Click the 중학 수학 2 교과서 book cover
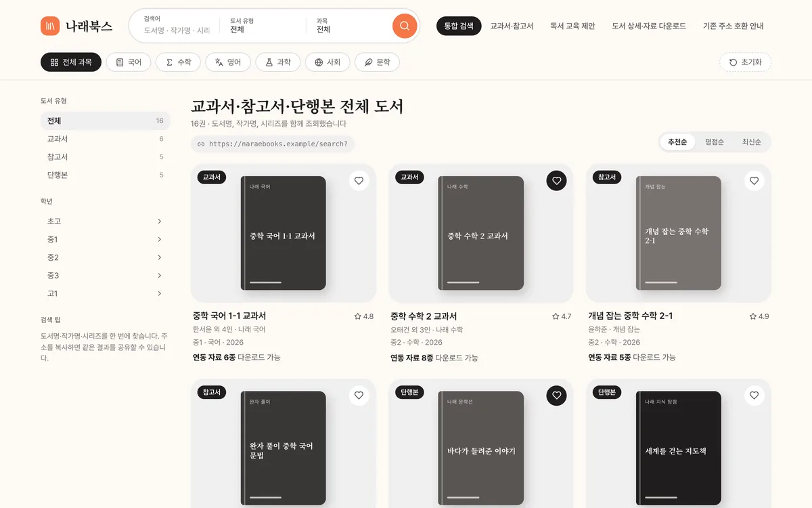Image resolution: width=812 pixels, height=508 pixels. pyautogui.click(x=480, y=233)
